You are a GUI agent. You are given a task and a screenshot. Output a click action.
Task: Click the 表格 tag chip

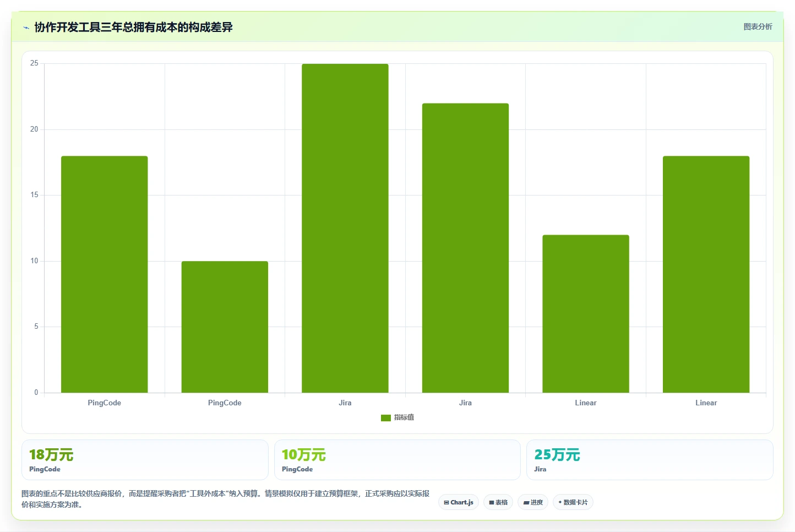tap(498, 502)
